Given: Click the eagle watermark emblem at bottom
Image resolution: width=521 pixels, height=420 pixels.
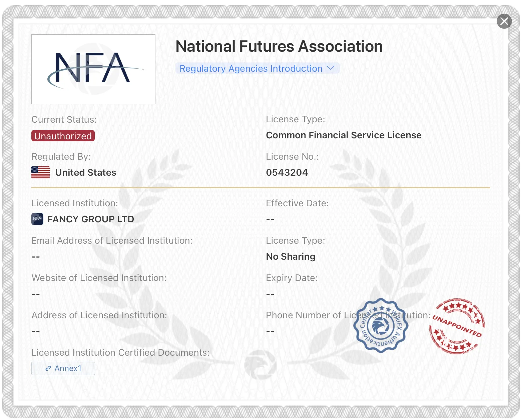Looking at the screenshot, I should click(260, 364).
